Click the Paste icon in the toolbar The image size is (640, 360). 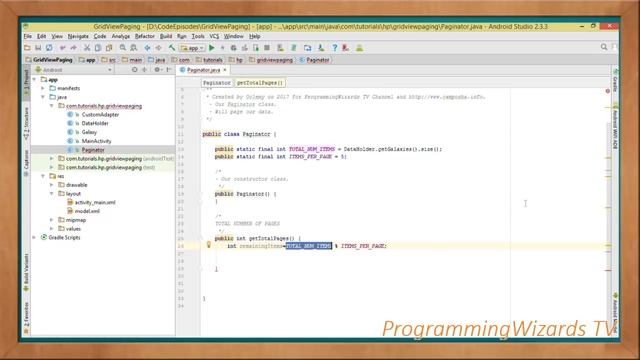[109, 48]
